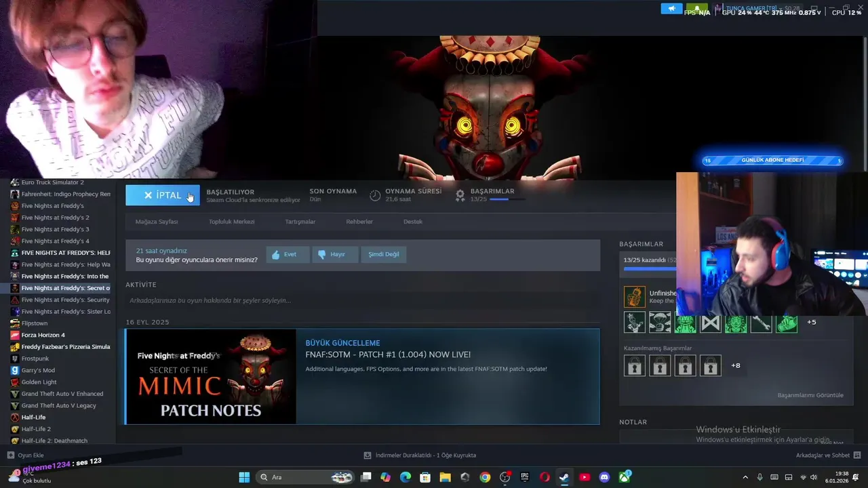The width and height of the screenshot is (868, 488).
Task: Launch Copilot from taskbar
Action: [385, 477]
